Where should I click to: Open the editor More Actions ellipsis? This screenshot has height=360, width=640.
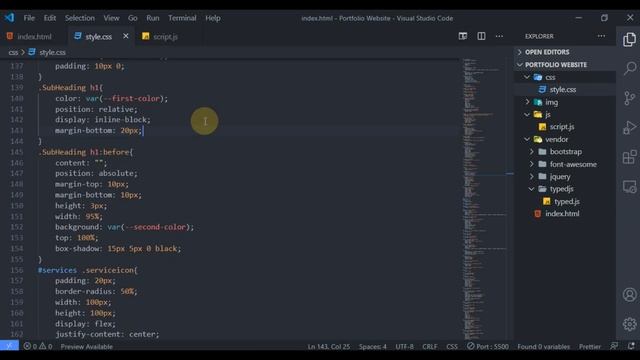pos(499,36)
